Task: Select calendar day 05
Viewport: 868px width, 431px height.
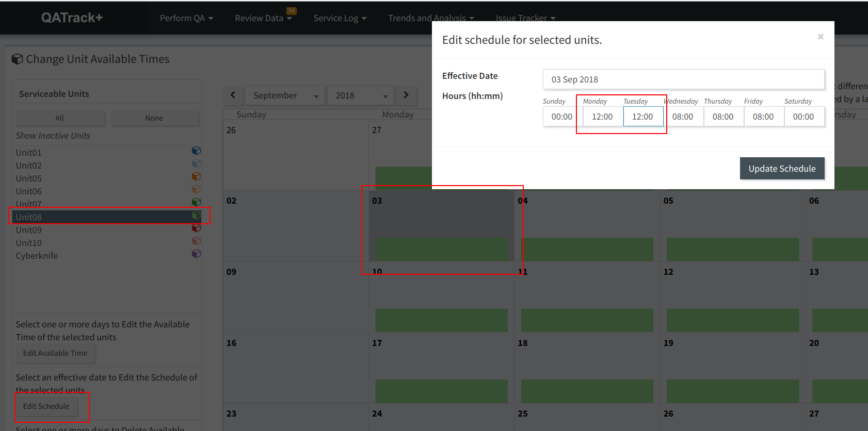Action: pos(733,226)
